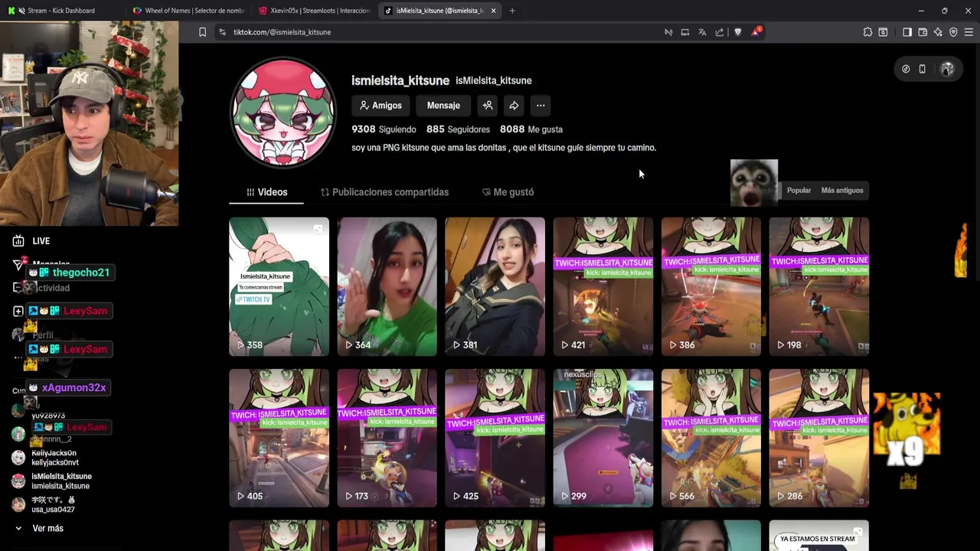The width and height of the screenshot is (980, 551).
Task: Close the TikTok browser tab
Action: click(493, 11)
